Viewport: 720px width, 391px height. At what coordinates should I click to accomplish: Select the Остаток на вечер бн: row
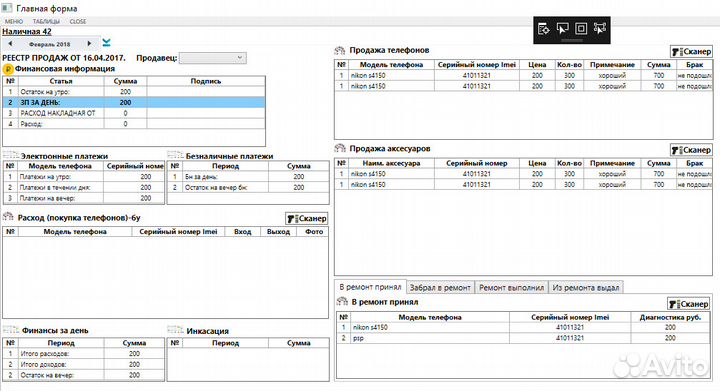coord(248,187)
